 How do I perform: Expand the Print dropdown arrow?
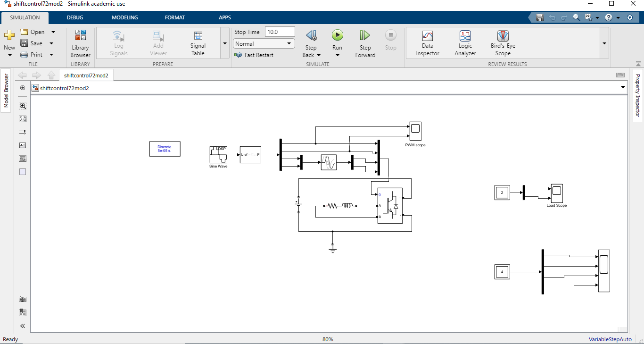pos(51,55)
